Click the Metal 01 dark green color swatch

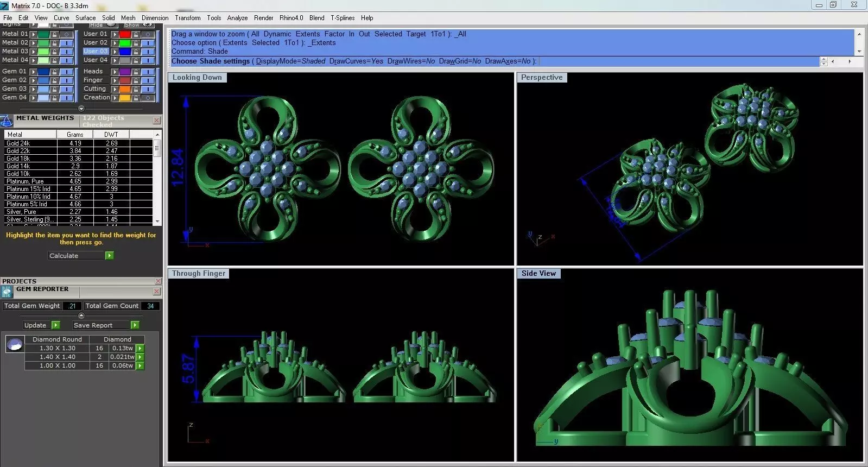point(43,34)
